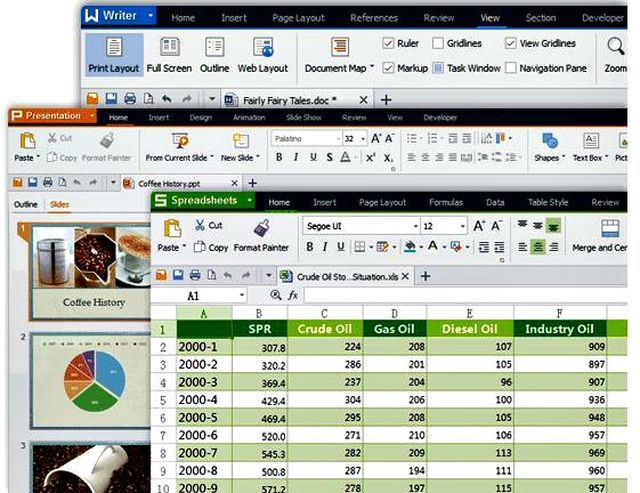Select the Crude Oil header cell
Viewport: 640px width, 493px height.
pos(325,329)
